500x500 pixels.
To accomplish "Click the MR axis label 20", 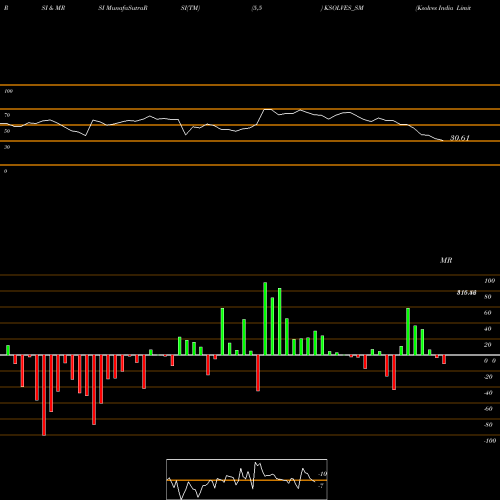I will pos(488,345).
